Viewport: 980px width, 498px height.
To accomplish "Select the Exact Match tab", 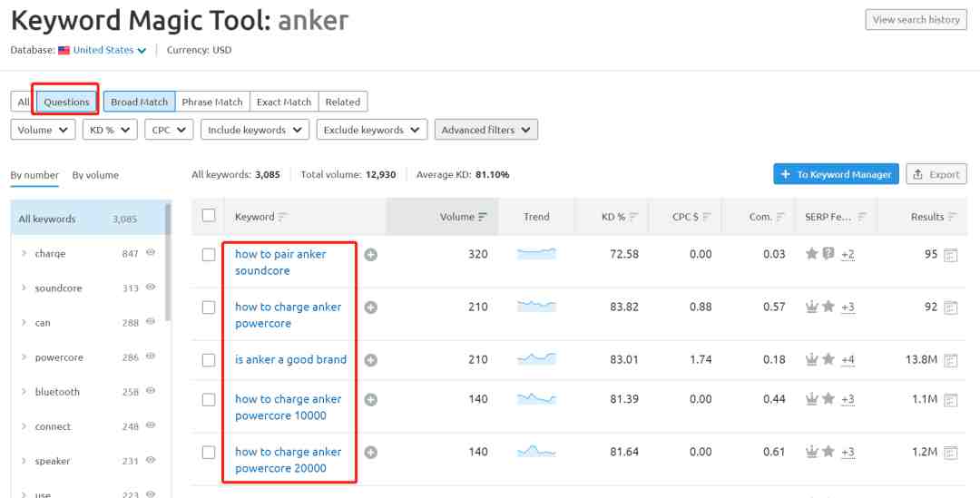I will click(284, 102).
